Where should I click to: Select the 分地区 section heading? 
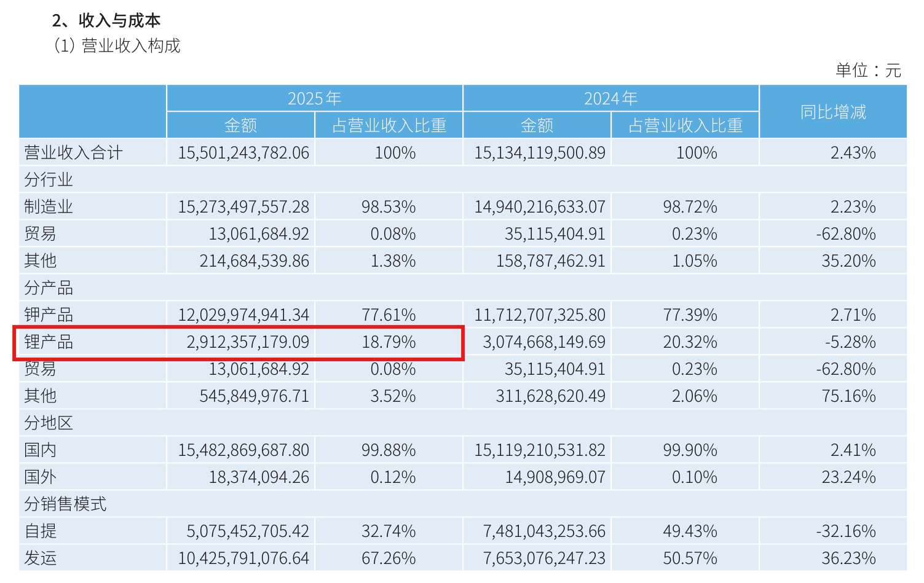[49, 423]
